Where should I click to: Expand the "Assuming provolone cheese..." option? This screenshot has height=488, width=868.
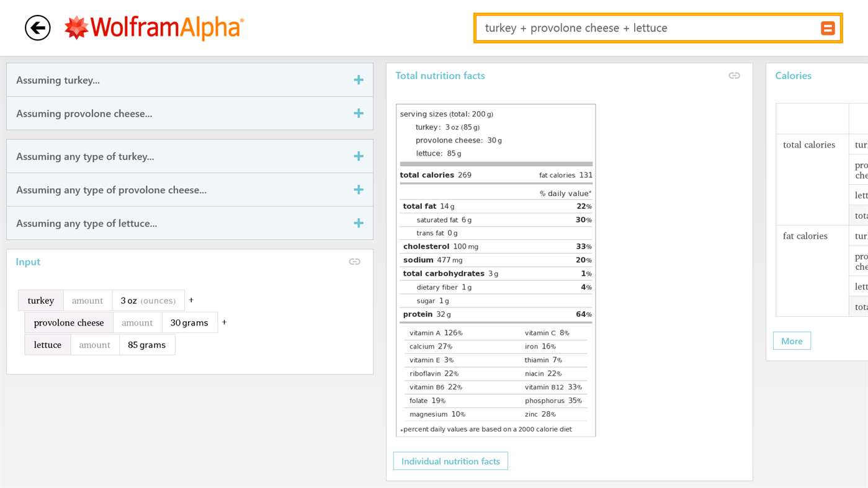pos(359,113)
